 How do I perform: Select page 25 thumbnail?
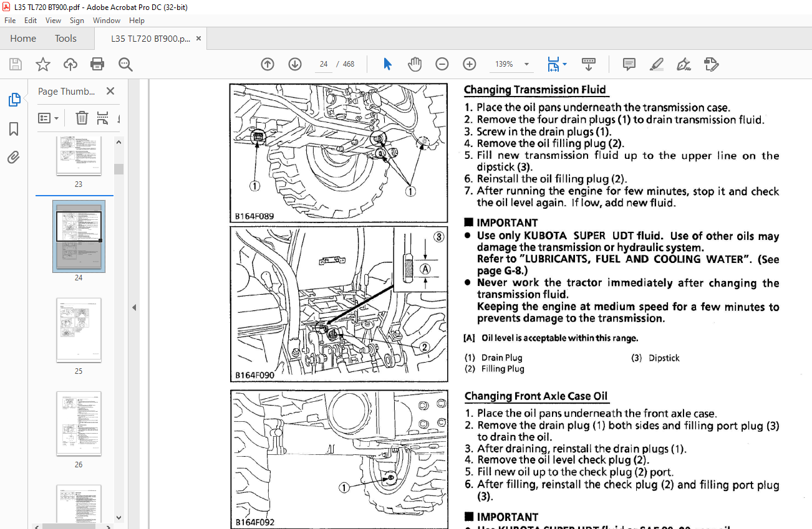(x=79, y=330)
